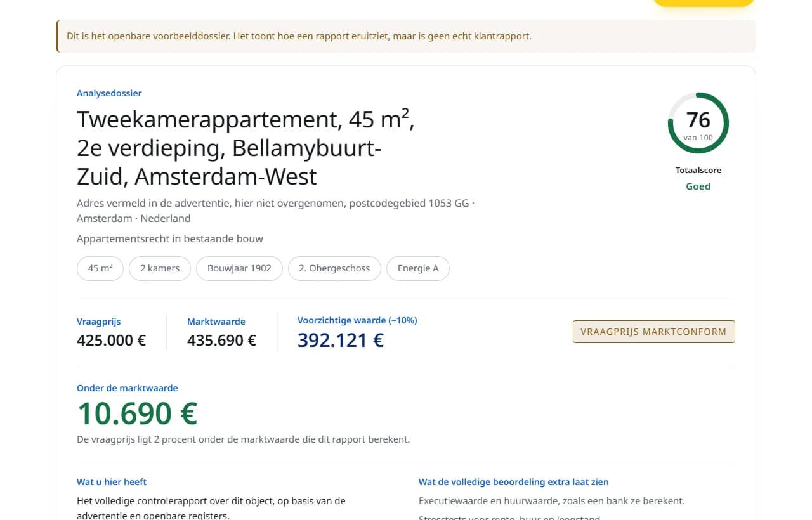Click "Appartementsrecht in bestaande bouw" text
The image size is (812, 520).
click(x=170, y=238)
